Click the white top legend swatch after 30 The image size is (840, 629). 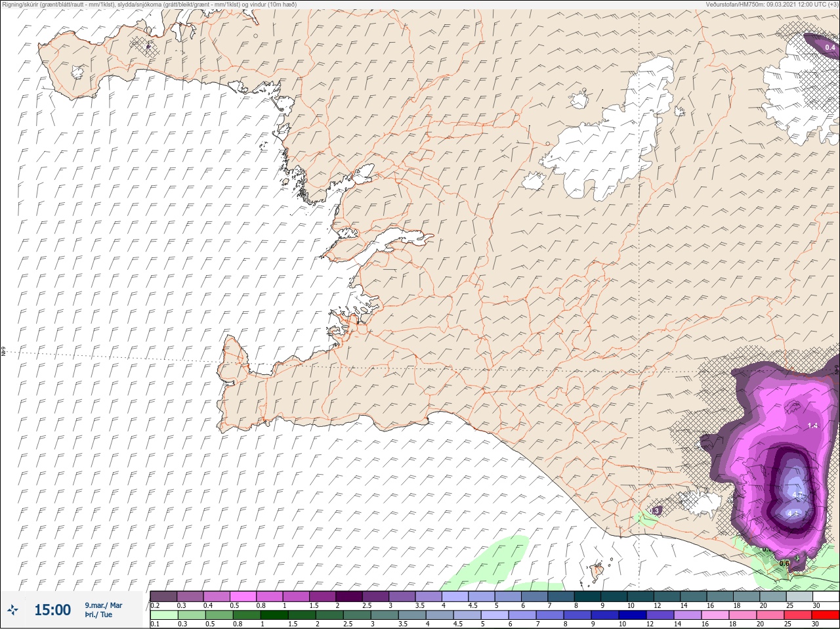[x=826, y=596]
